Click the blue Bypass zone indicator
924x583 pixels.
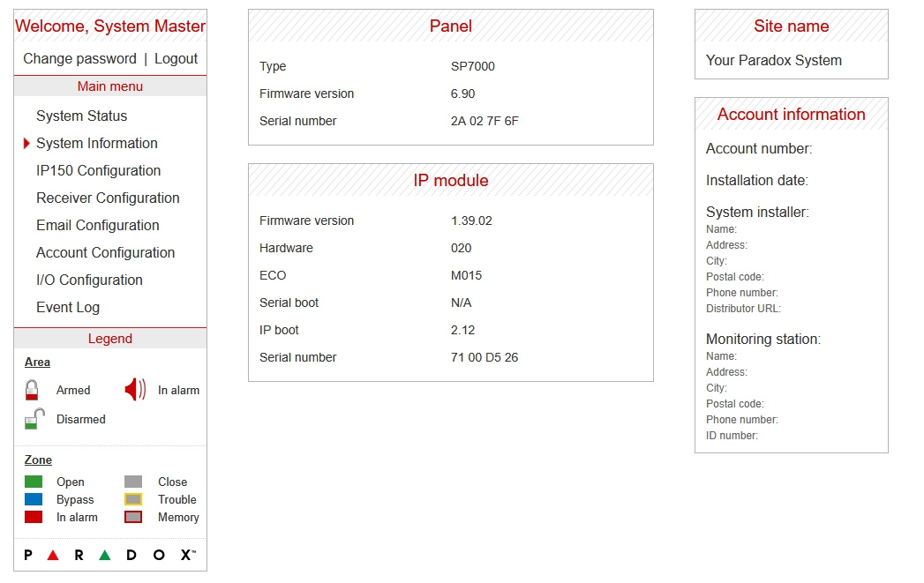click(x=34, y=499)
